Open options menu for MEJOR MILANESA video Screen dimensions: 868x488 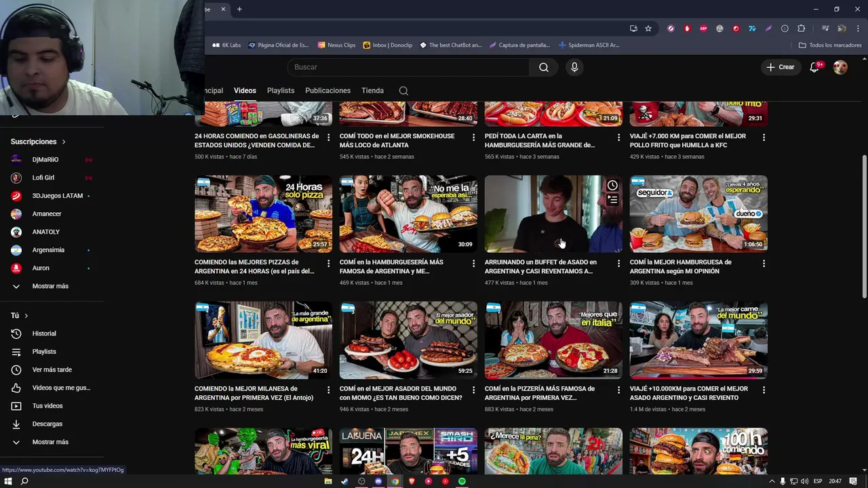pos(328,390)
